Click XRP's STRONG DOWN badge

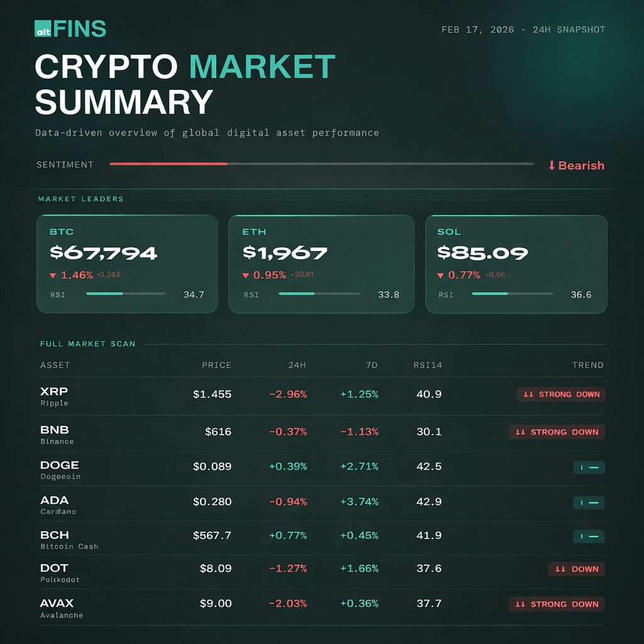[561, 394]
